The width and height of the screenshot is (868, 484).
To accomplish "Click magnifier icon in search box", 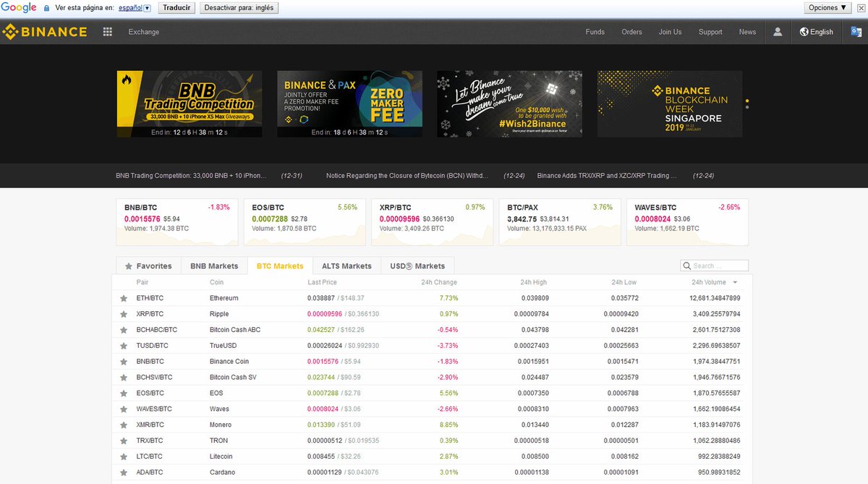I will coord(687,266).
